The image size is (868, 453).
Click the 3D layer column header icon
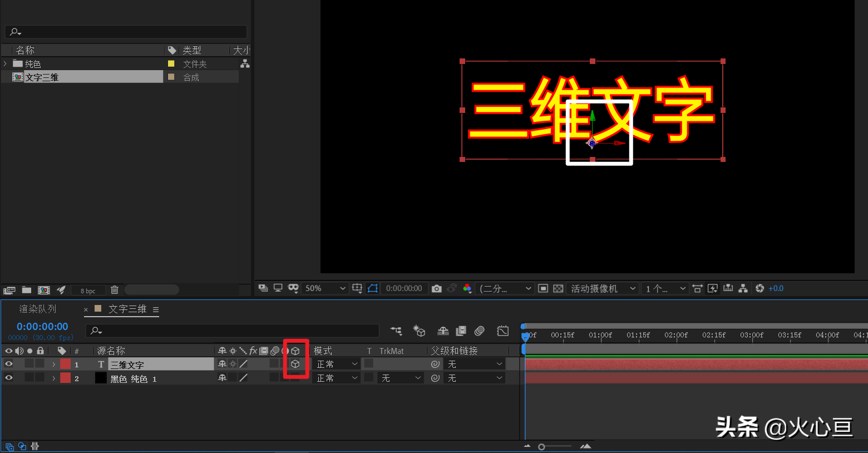[295, 351]
